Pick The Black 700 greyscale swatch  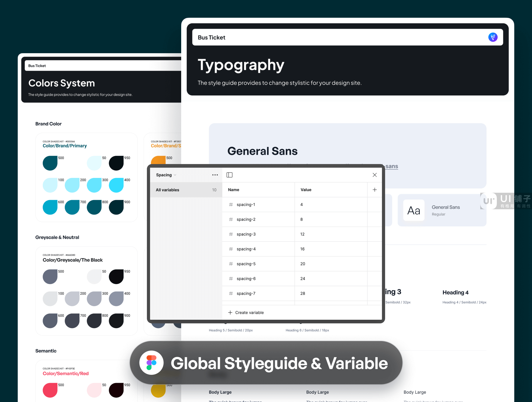click(72, 321)
